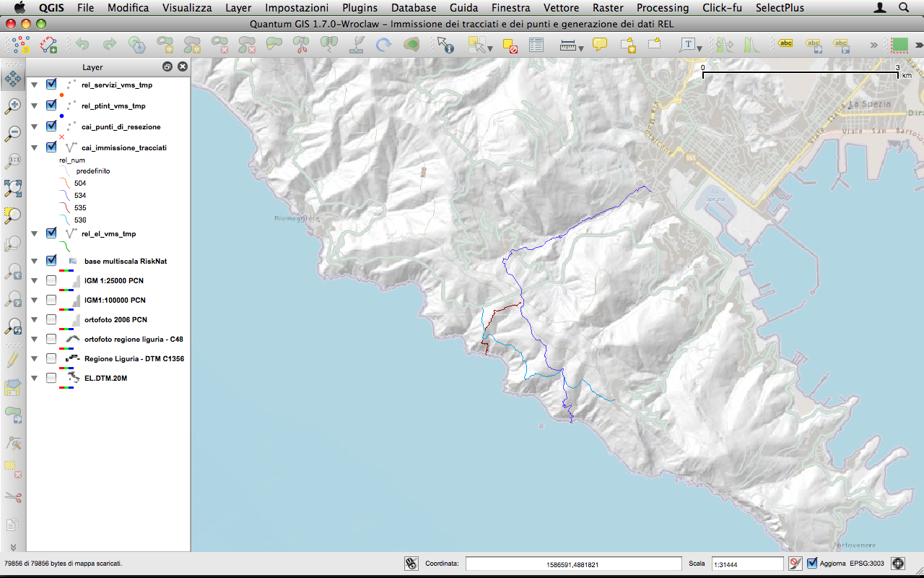Select the Split Features scissors tool
This screenshot has width=924, height=578.
coord(301,46)
